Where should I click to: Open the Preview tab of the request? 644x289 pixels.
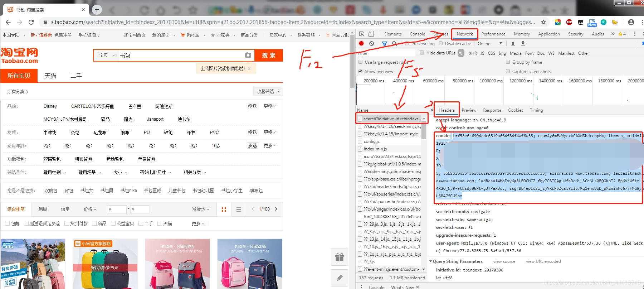[469, 110]
